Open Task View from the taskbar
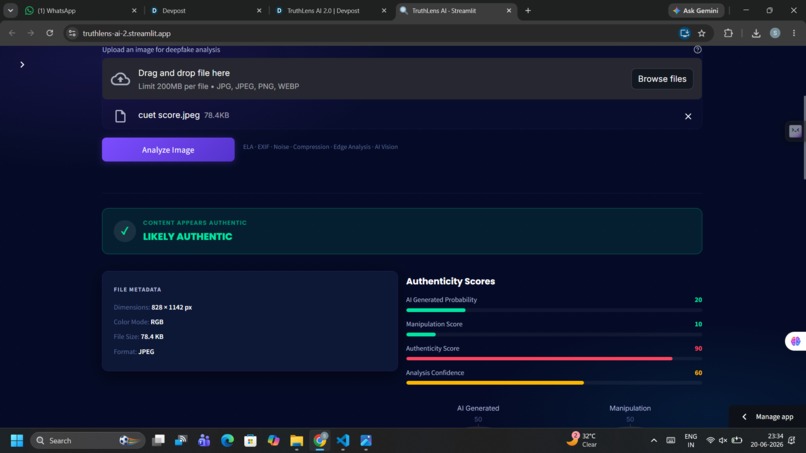The width and height of the screenshot is (806, 453). pos(158,441)
